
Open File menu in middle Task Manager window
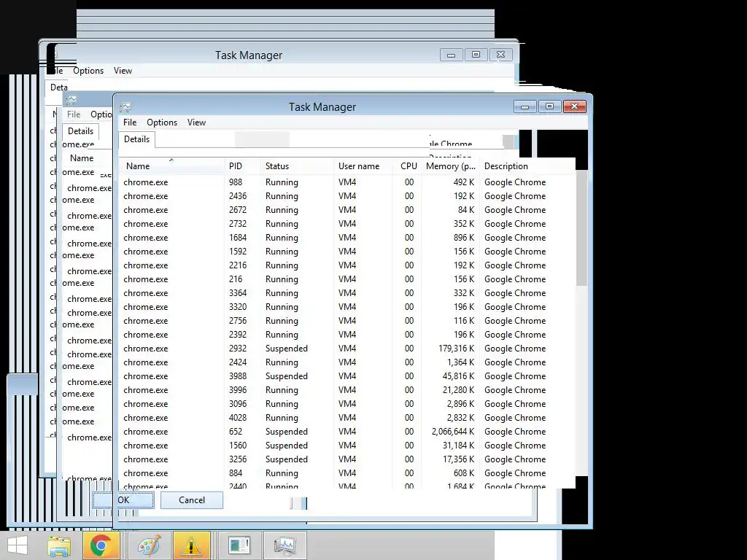coord(74,114)
